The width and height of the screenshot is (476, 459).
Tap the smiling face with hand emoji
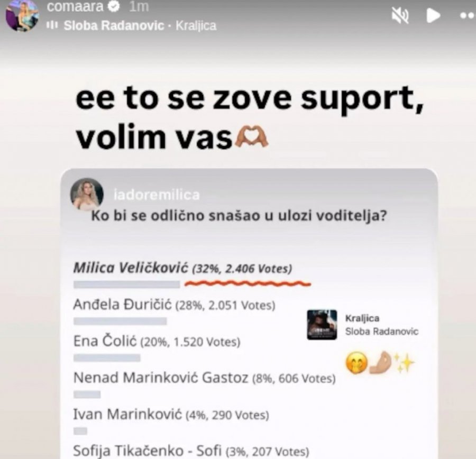[356, 363]
